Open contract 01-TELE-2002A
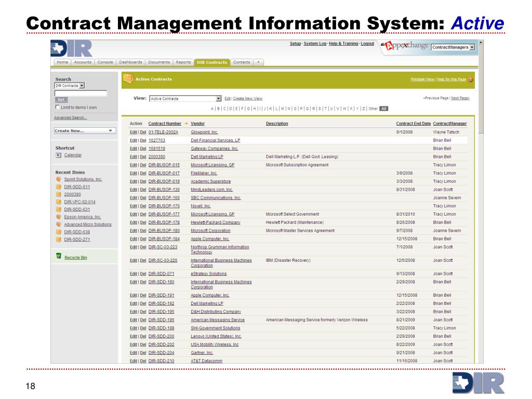This screenshot has width=532, height=399. (163, 132)
